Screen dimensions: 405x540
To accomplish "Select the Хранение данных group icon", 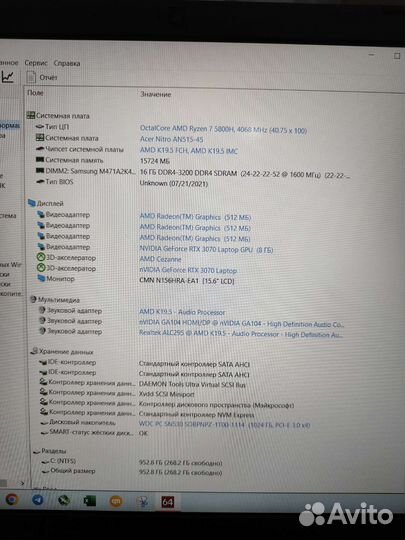I will pyautogui.click(x=34, y=351).
